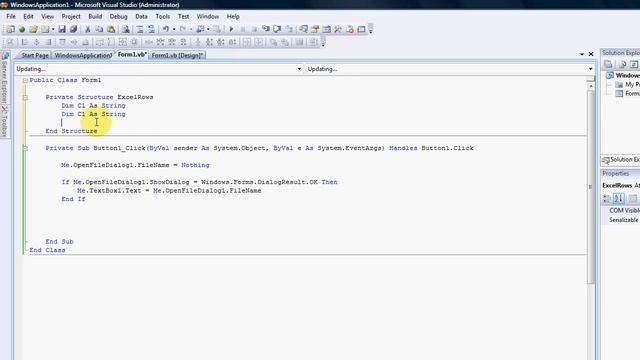Click the editor scroll up arrow
The width and height of the screenshot is (640, 360).
pyautogui.click(x=591, y=86)
